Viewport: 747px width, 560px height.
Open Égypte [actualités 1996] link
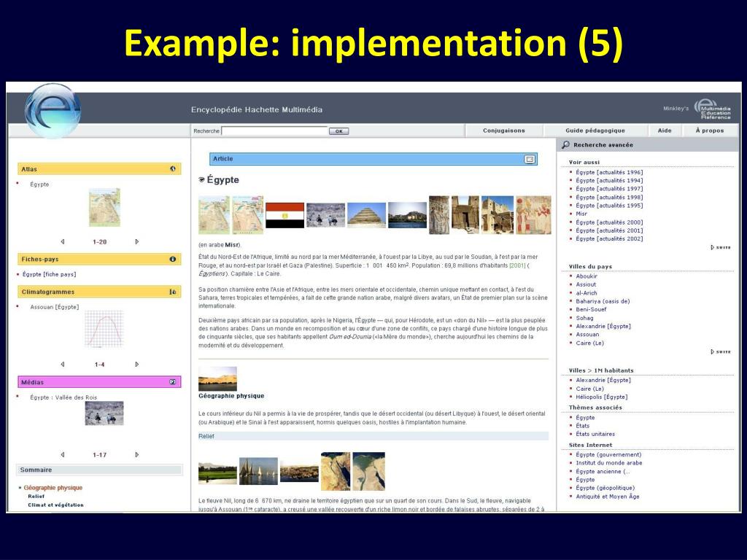click(609, 172)
